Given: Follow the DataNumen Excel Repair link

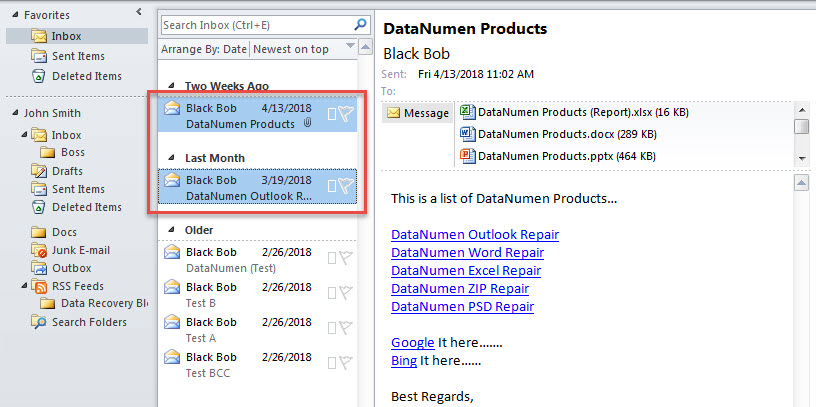Looking at the screenshot, I should click(x=466, y=271).
